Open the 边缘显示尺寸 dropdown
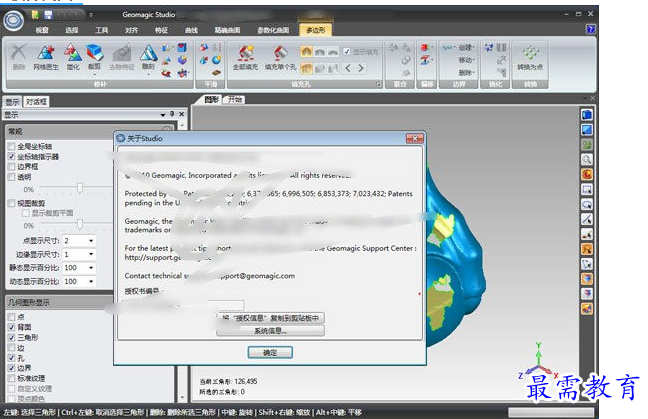This screenshot has width=648, height=419. (91, 254)
